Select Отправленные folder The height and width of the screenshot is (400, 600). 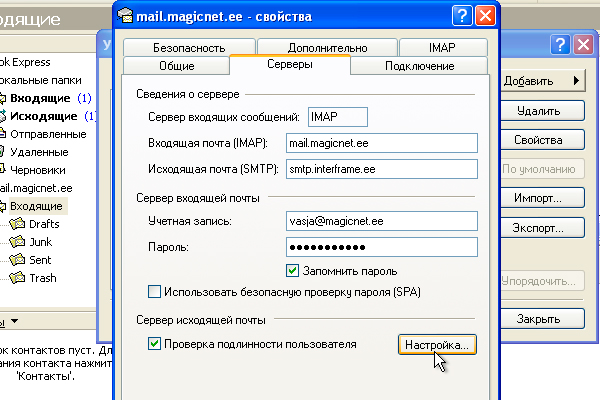click(x=48, y=134)
